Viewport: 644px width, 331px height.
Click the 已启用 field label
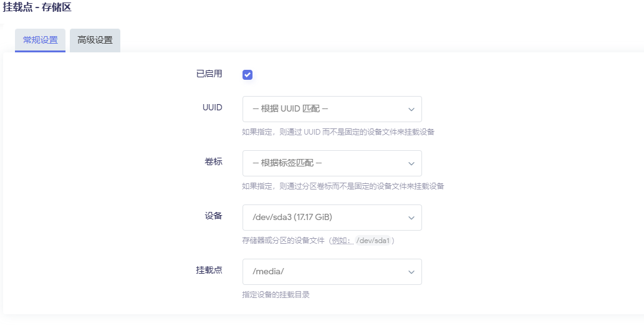coord(209,74)
